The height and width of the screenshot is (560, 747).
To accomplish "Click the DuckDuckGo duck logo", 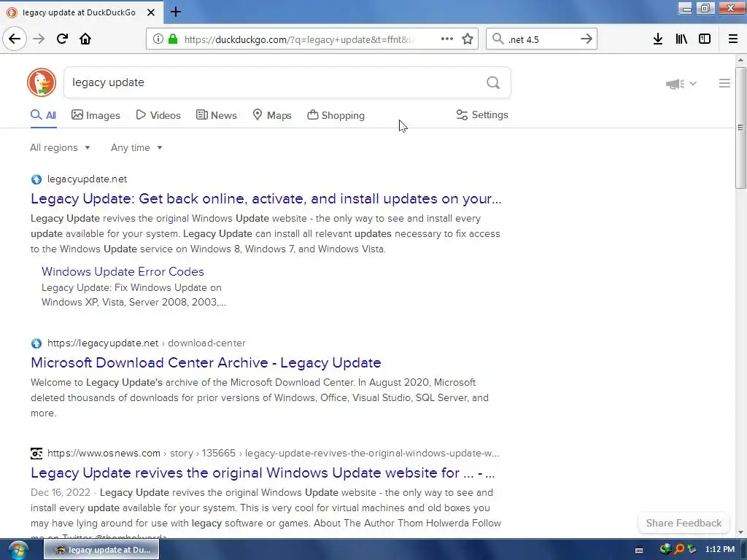I will coord(42,82).
